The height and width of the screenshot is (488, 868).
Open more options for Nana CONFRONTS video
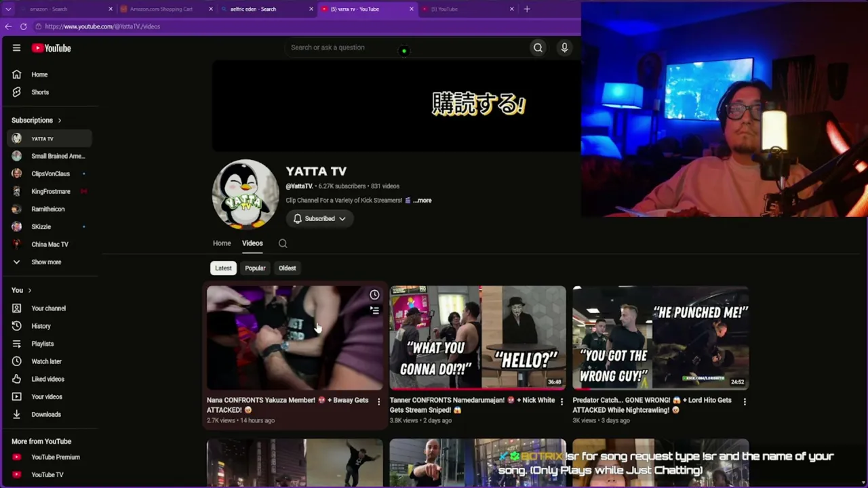click(x=378, y=402)
